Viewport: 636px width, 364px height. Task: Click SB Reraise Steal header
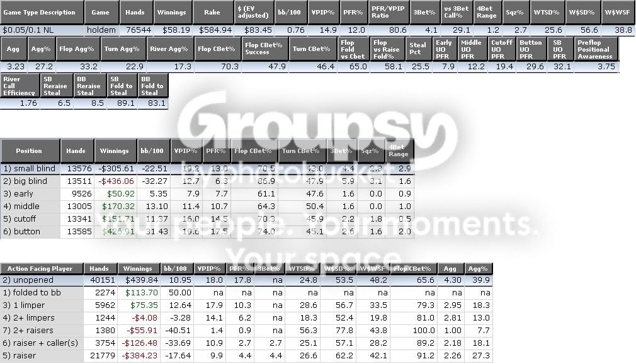click(57, 86)
